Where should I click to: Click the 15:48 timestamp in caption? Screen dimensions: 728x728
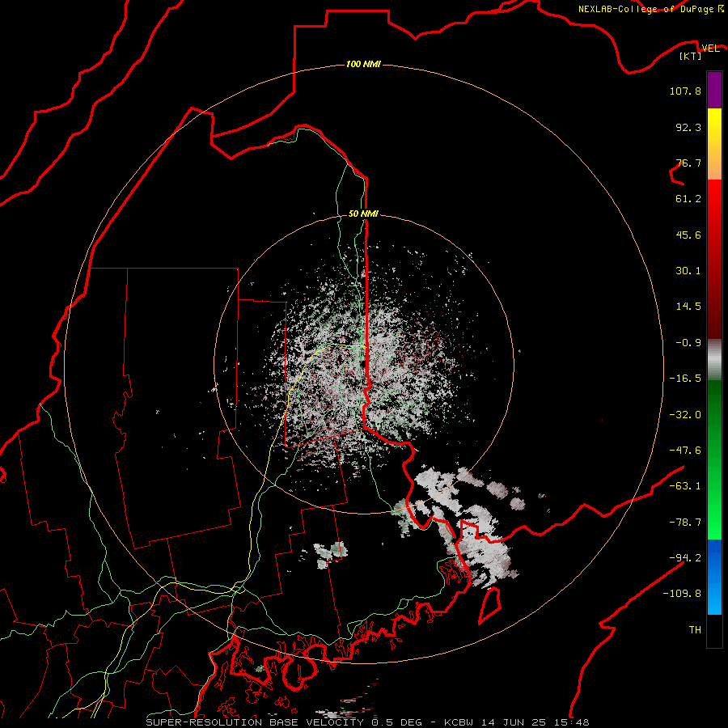click(570, 722)
